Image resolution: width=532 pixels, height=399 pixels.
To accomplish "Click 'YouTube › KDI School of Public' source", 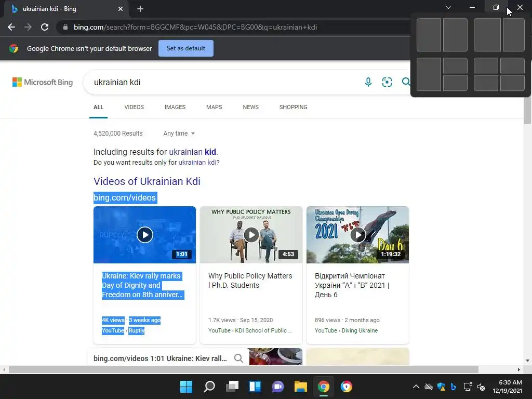I will (x=250, y=330).
